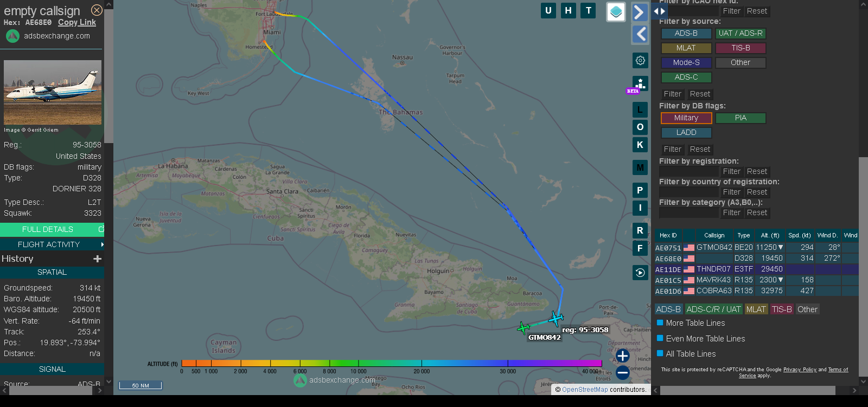The image size is (868, 407).
Task: Toggle the O map button
Action: [640, 127]
